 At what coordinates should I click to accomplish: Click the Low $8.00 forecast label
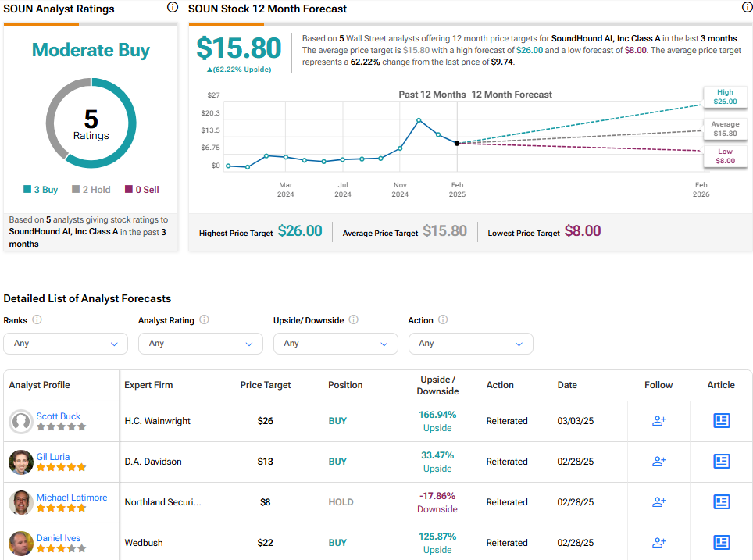[725, 156]
